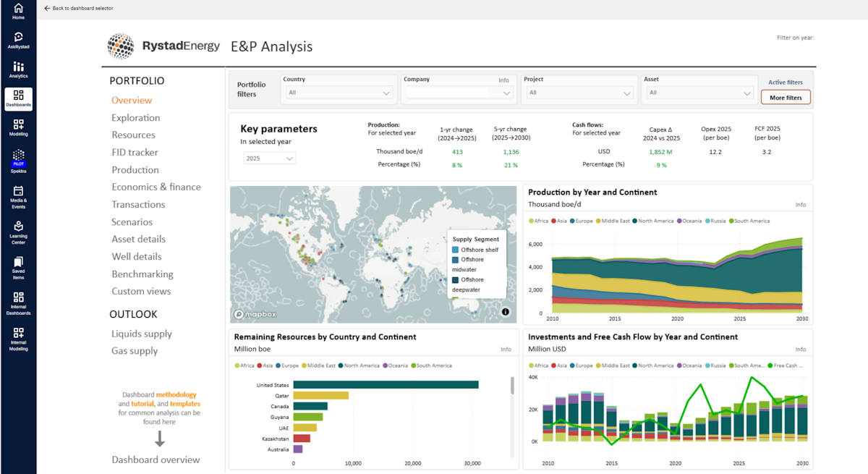The width and height of the screenshot is (868, 474).
Task: Open the selected year 2025 dropdown
Action: pos(269,158)
